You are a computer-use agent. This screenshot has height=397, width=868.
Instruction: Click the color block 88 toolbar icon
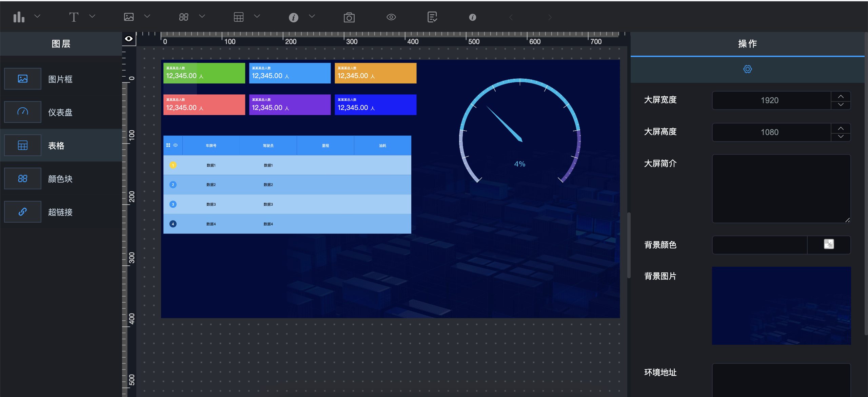tap(183, 17)
